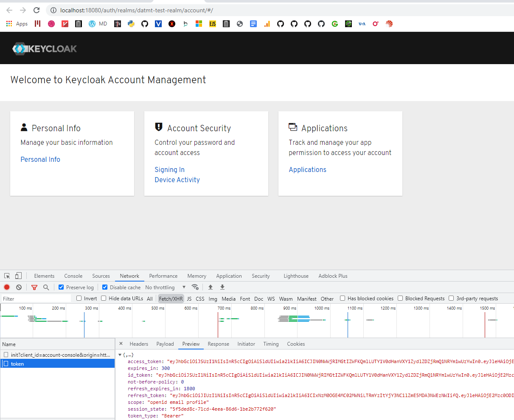Enable the Invert filter checkbox
Screen dimensions: 514x420
pyautogui.click(x=79, y=298)
